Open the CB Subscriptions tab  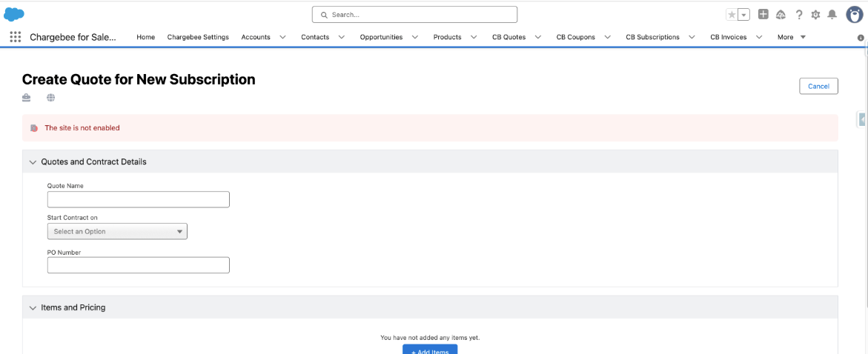click(652, 37)
